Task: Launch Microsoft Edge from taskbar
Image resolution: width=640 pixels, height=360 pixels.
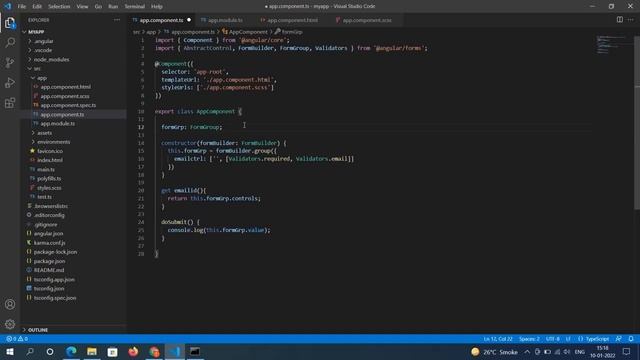Action: [x=71, y=351]
